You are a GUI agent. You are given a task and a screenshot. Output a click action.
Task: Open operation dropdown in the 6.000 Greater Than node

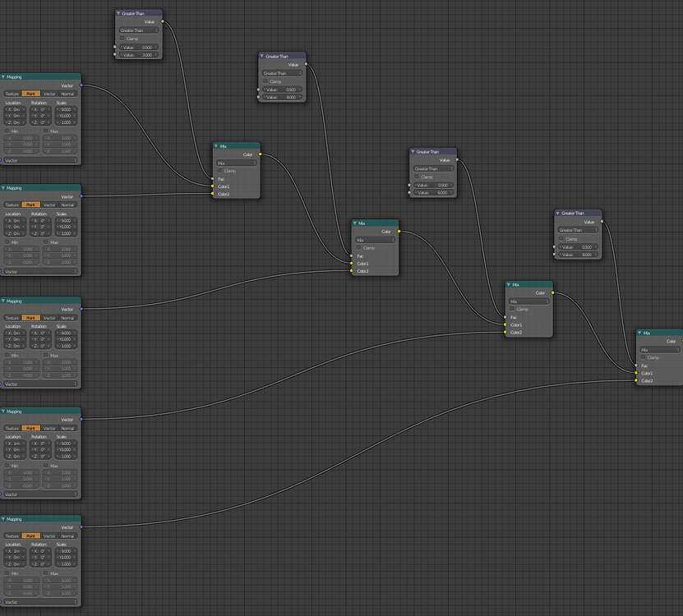433,168
